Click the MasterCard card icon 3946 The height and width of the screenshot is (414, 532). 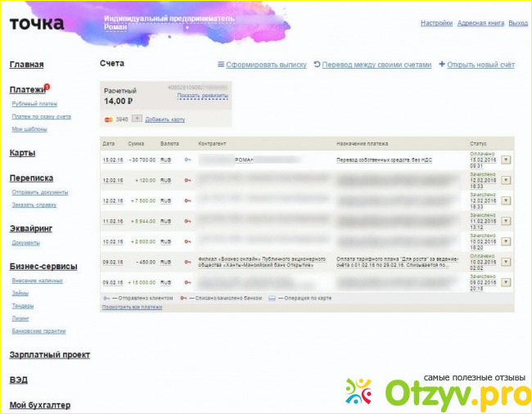point(108,119)
